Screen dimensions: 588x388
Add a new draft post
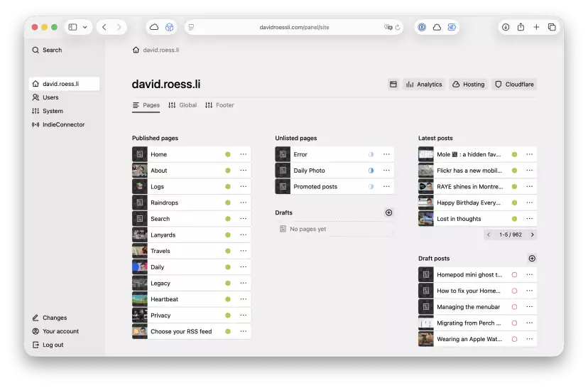tap(532, 259)
